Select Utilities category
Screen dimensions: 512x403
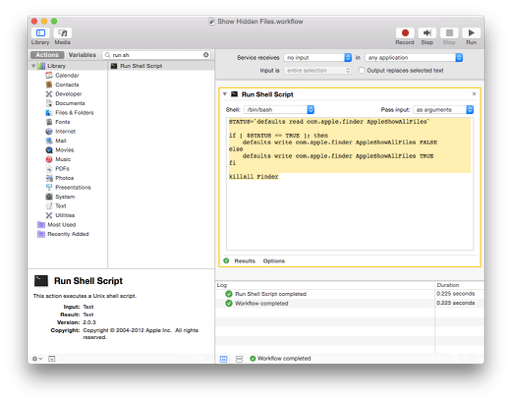click(x=65, y=215)
